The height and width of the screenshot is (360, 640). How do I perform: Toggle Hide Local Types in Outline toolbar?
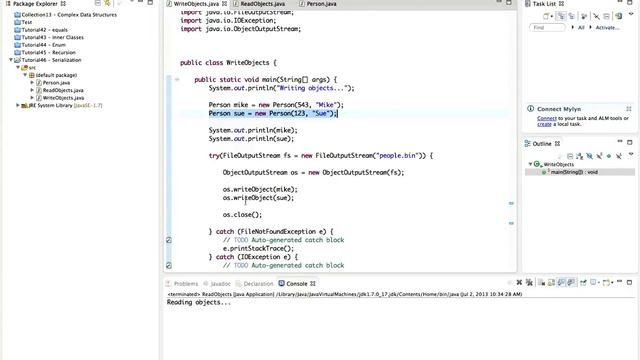(x=619, y=156)
